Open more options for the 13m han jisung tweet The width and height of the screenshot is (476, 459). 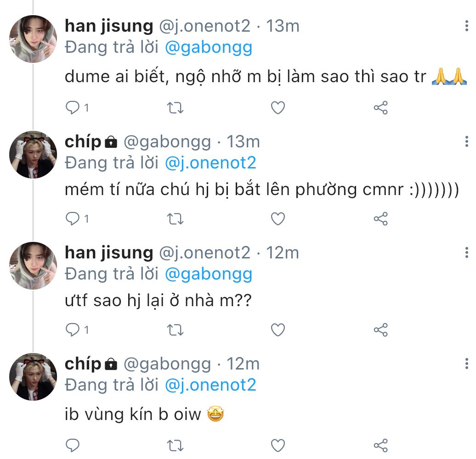[467, 26]
